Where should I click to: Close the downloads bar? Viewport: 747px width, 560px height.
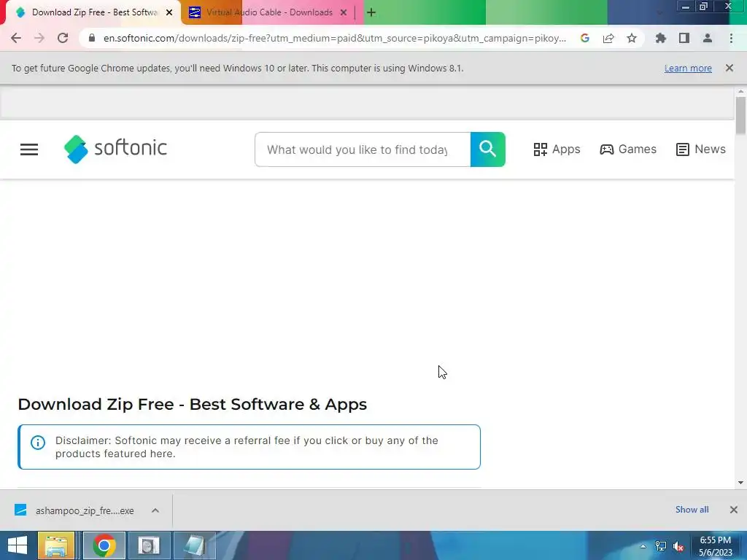tap(734, 510)
